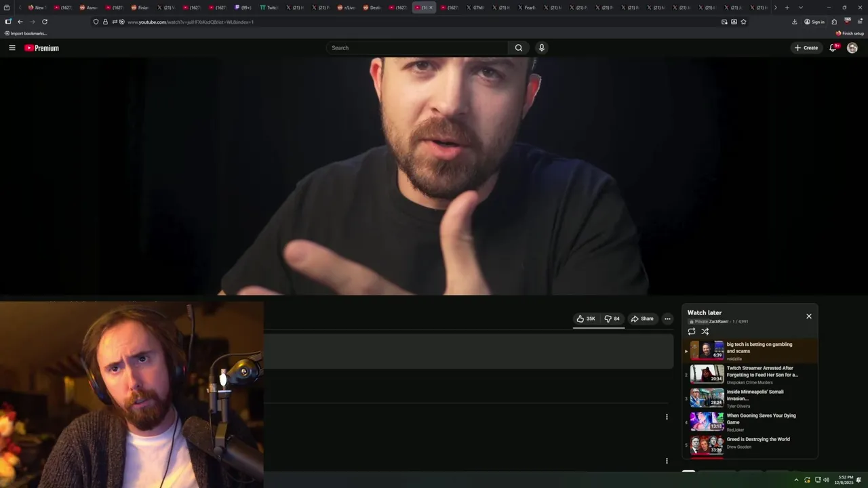
Task: Bookmark this page with star icon
Action: [743, 22]
